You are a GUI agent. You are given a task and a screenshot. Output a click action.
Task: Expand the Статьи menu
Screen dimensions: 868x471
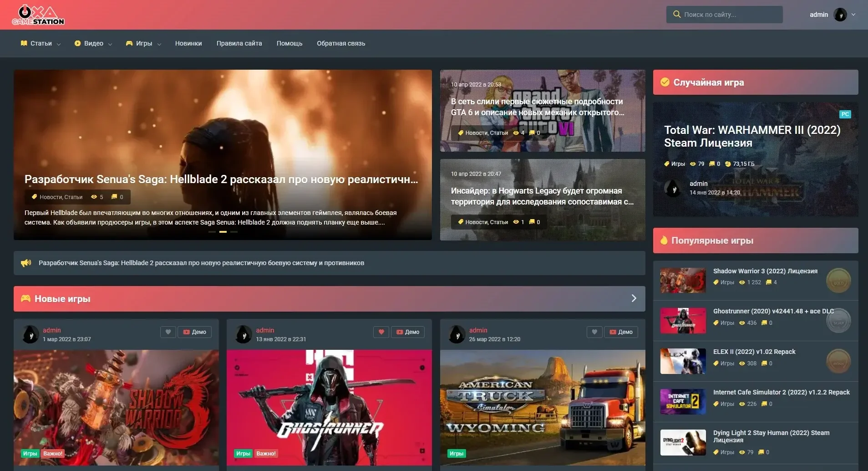tap(41, 43)
